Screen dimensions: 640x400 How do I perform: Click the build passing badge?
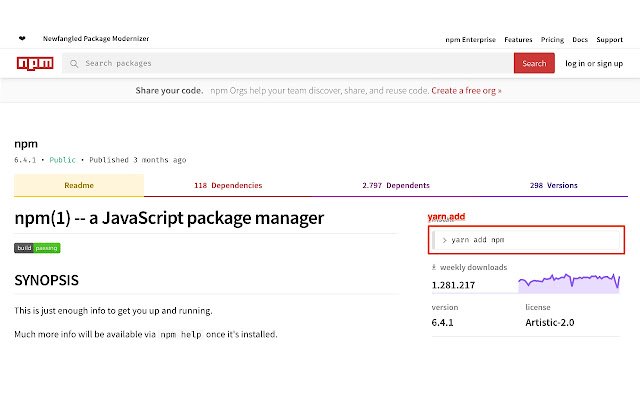(x=37, y=248)
